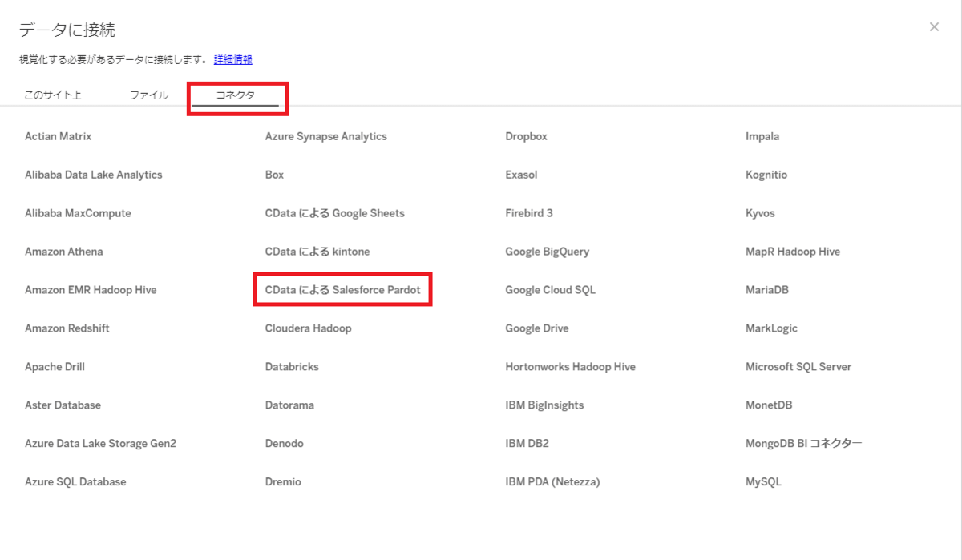Select the Box connector

tap(274, 175)
